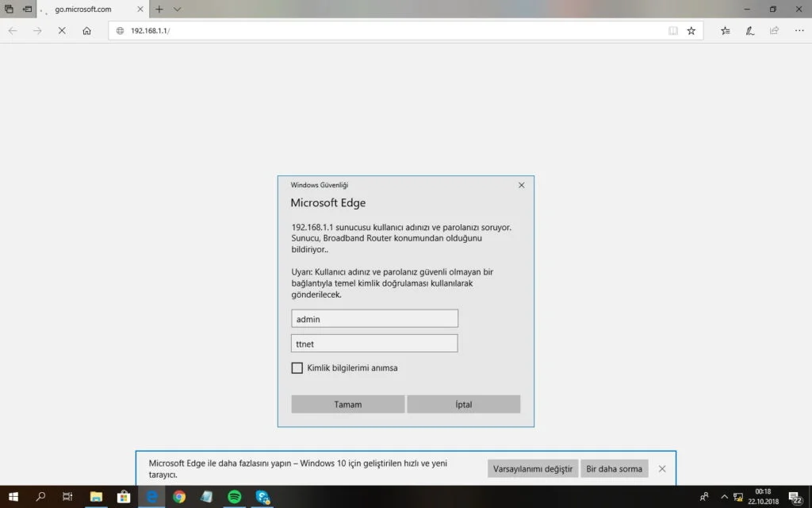Share this page icon

(774, 31)
